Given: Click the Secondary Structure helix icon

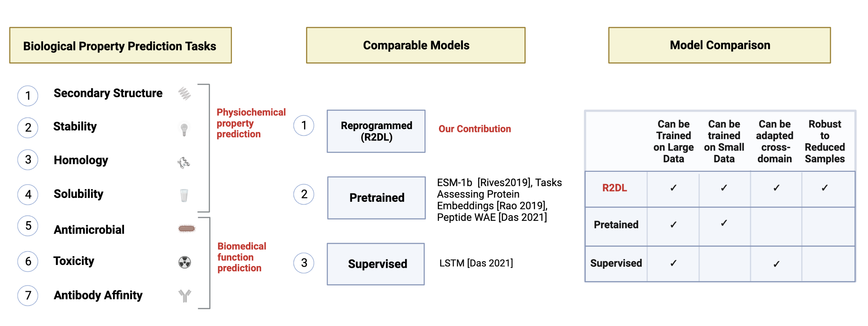Looking at the screenshot, I should [184, 93].
